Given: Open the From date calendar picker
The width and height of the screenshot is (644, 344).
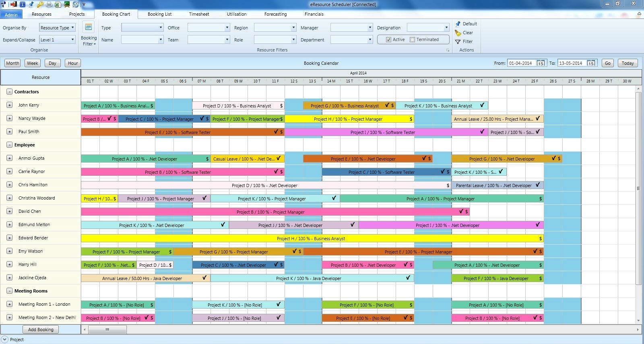Looking at the screenshot, I should coord(541,63).
